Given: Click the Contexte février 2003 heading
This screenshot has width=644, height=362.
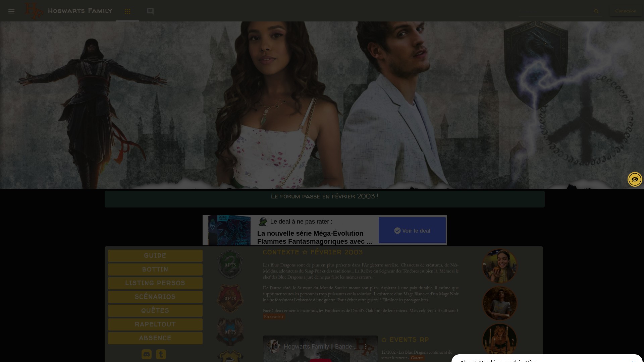Looking at the screenshot, I should click(313, 252).
